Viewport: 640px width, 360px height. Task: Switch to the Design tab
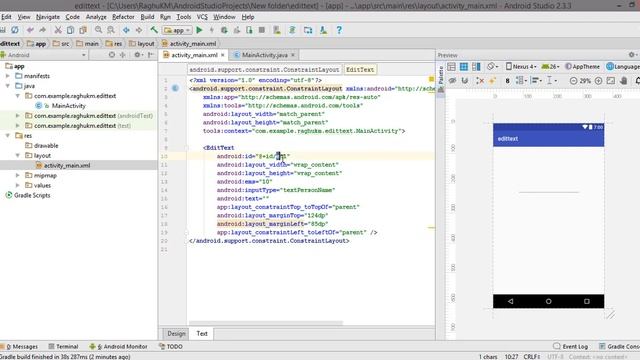click(176, 333)
